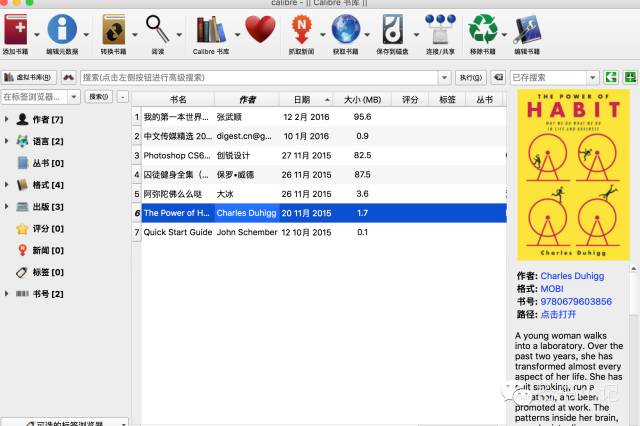This screenshot has height=426, width=640.
Task: Click the green copy saved search icon
Action: [x=611, y=78]
